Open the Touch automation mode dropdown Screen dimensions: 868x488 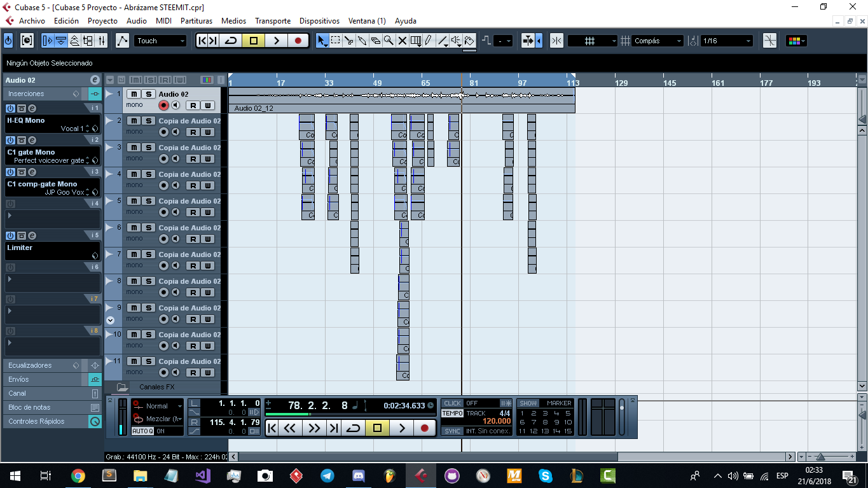coord(161,41)
